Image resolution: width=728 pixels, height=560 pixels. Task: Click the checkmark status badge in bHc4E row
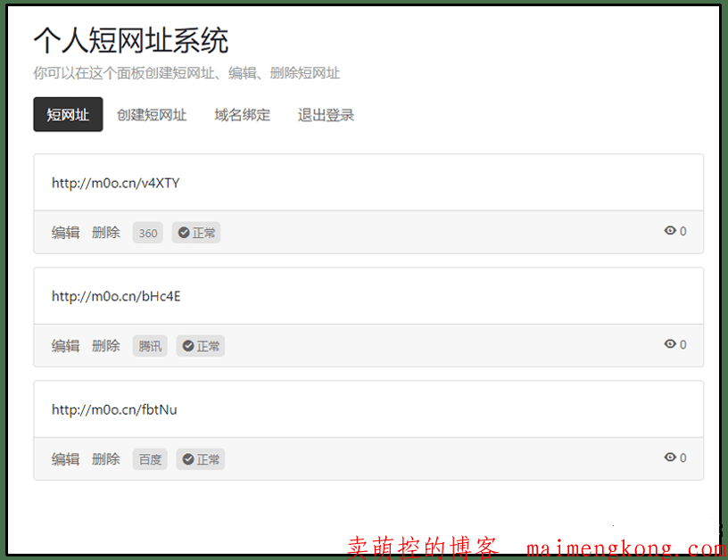(201, 346)
